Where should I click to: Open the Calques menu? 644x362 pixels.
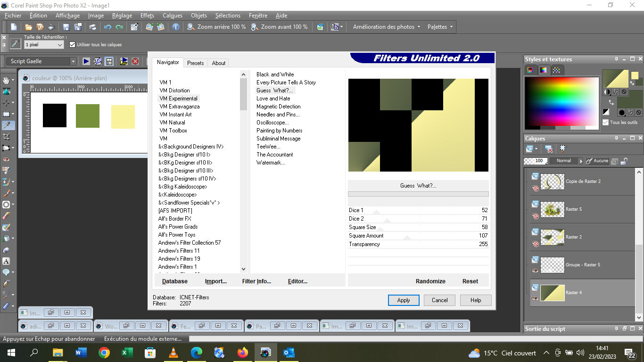point(173,16)
